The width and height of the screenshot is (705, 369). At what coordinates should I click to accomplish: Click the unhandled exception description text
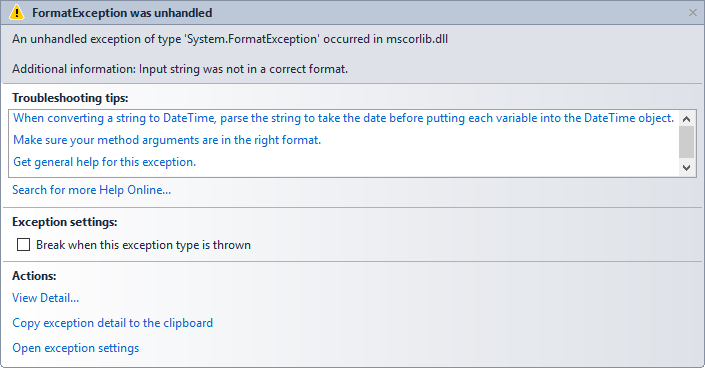(x=230, y=40)
